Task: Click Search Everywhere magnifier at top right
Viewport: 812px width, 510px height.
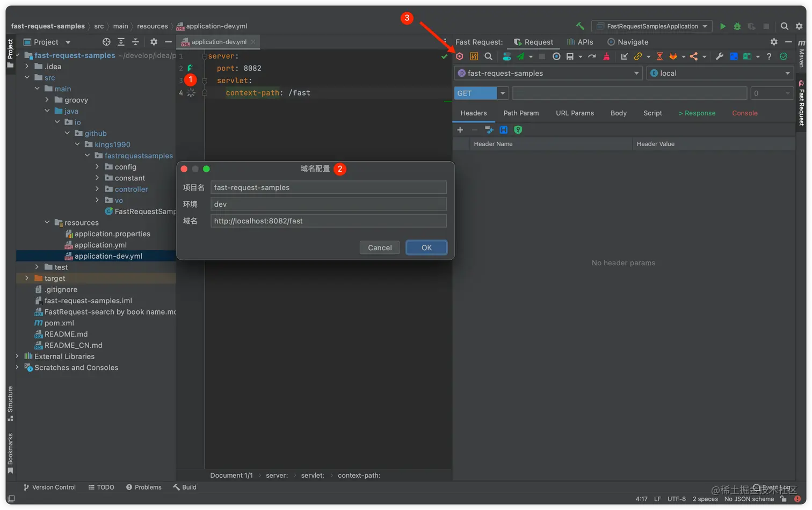Action: tap(784, 26)
